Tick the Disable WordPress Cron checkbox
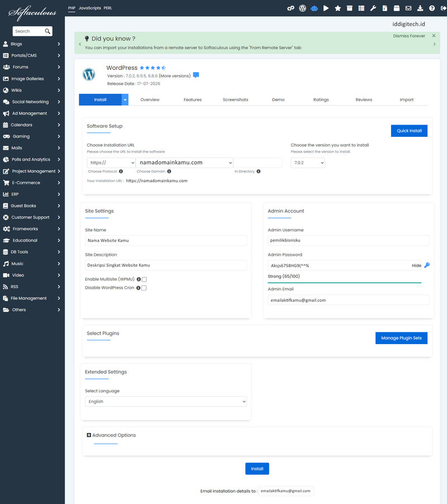The image size is (447, 504). 144,288
